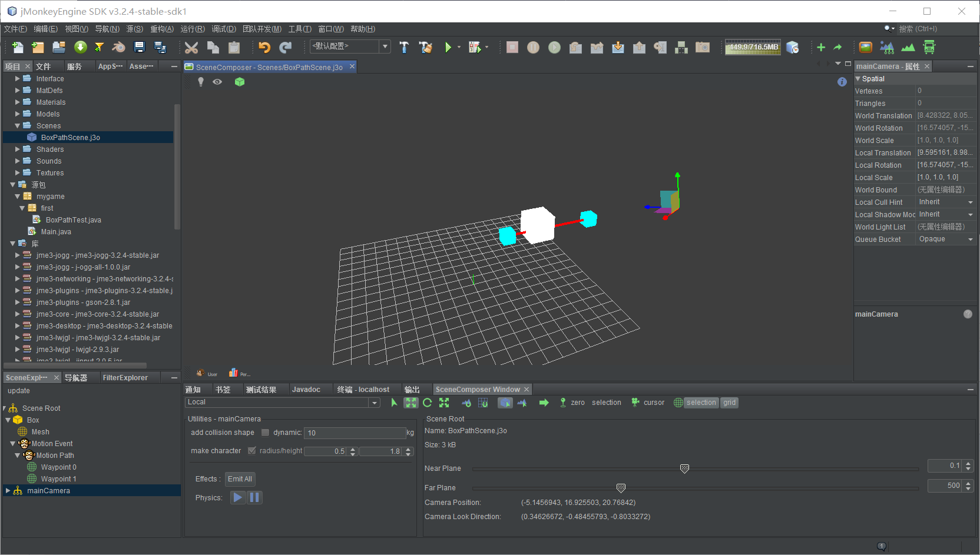This screenshot has height=555, width=980.
Task: Open the Local transform dropdown
Action: tap(375, 403)
